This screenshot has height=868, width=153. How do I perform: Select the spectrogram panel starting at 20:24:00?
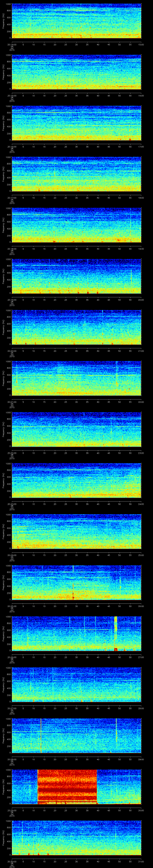click(77, 531)
